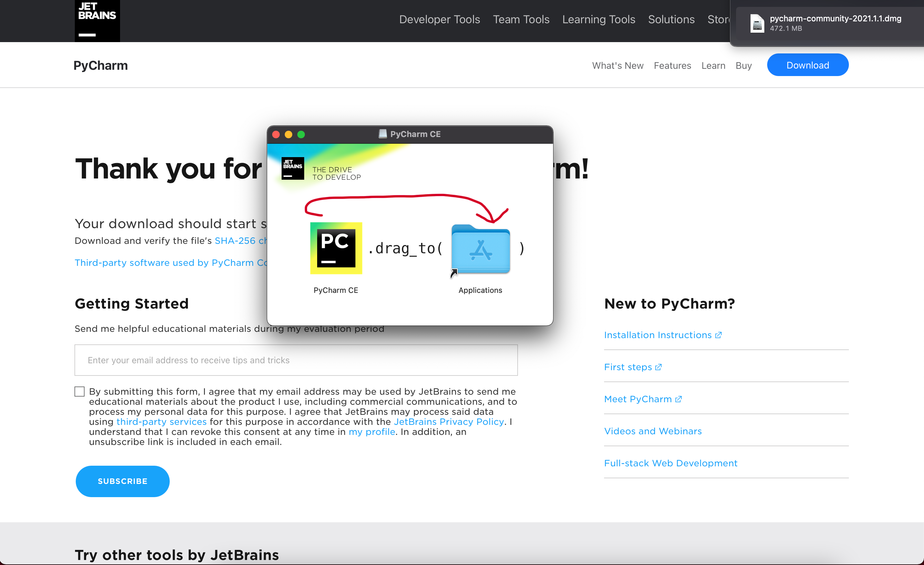Viewport: 924px width, 565px height.
Task: Open the Buy page
Action: coord(744,66)
